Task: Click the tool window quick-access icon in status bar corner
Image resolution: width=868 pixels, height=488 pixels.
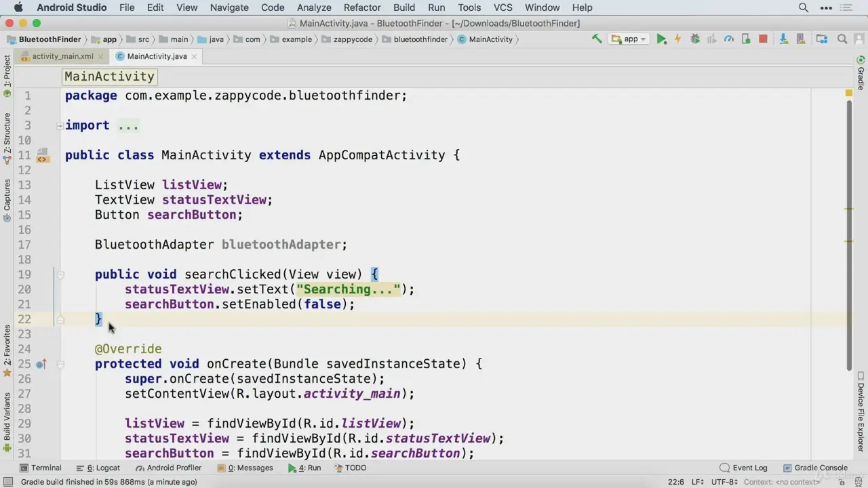Action: pos(7,482)
